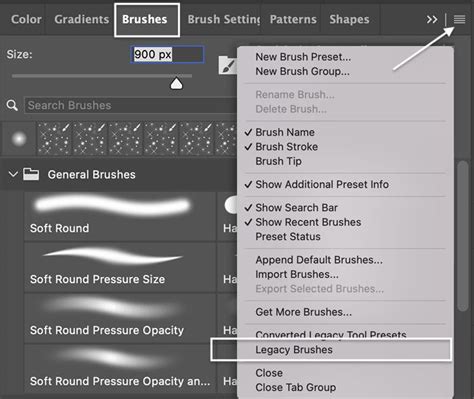Click the General Brushes folder icon

click(x=31, y=174)
